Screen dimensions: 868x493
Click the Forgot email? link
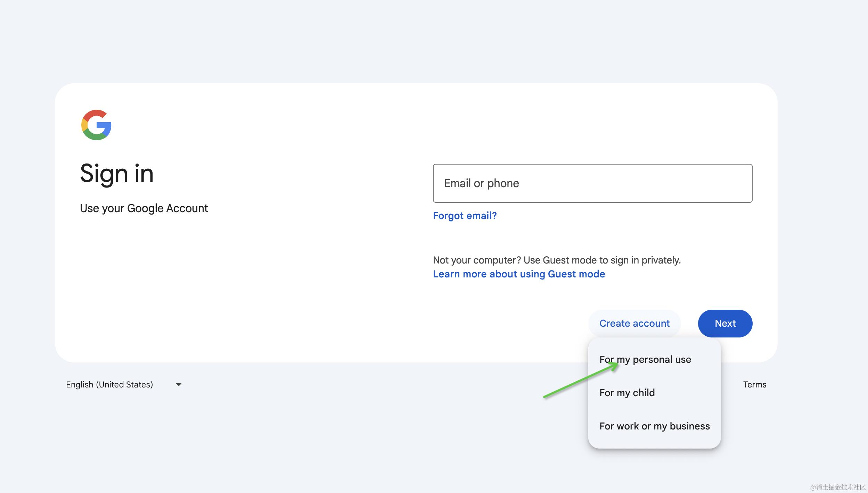click(465, 216)
